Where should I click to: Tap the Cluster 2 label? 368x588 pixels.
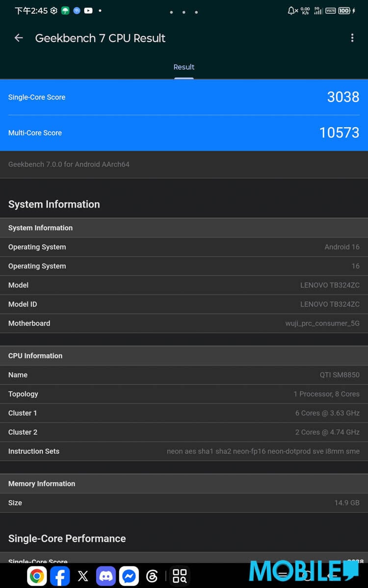coord(23,432)
